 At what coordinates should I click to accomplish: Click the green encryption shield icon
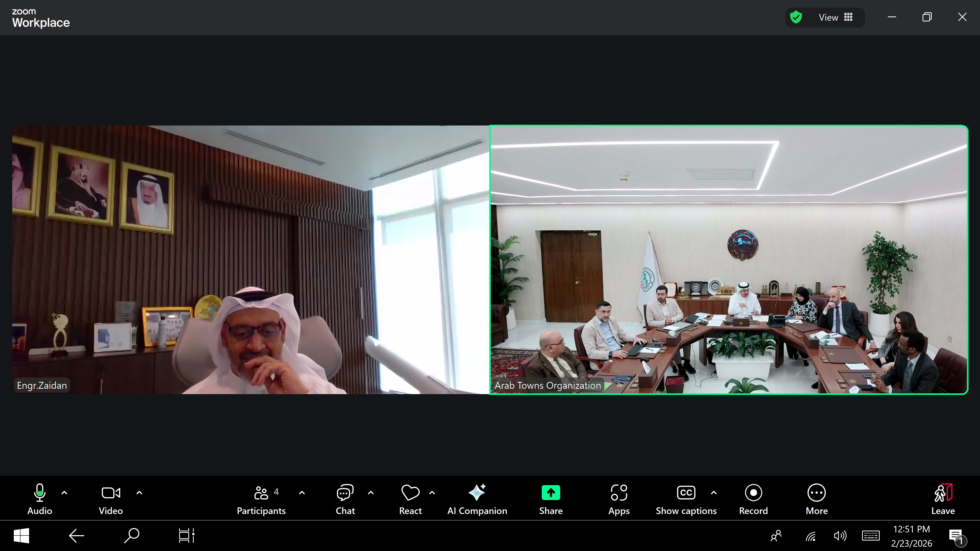coord(796,18)
